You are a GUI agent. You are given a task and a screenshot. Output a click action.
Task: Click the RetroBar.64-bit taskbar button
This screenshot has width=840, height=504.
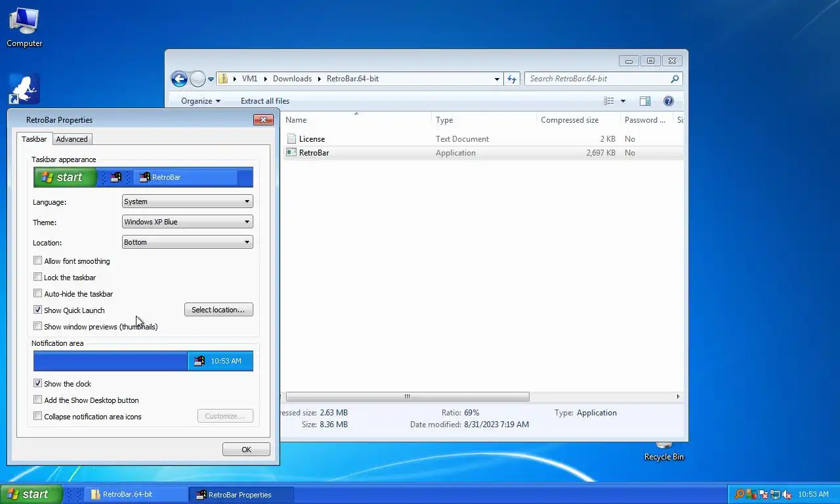point(136,494)
